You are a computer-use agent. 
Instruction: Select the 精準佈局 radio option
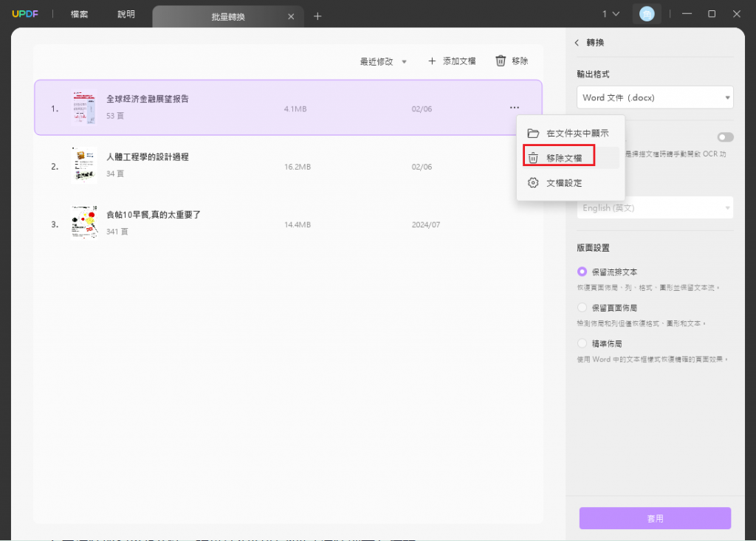pyautogui.click(x=582, y=343)
